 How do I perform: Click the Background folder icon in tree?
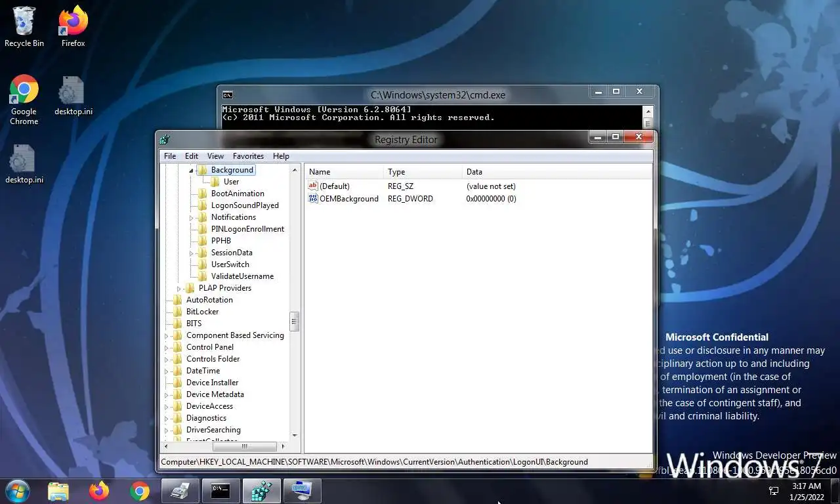pos(202,170)
